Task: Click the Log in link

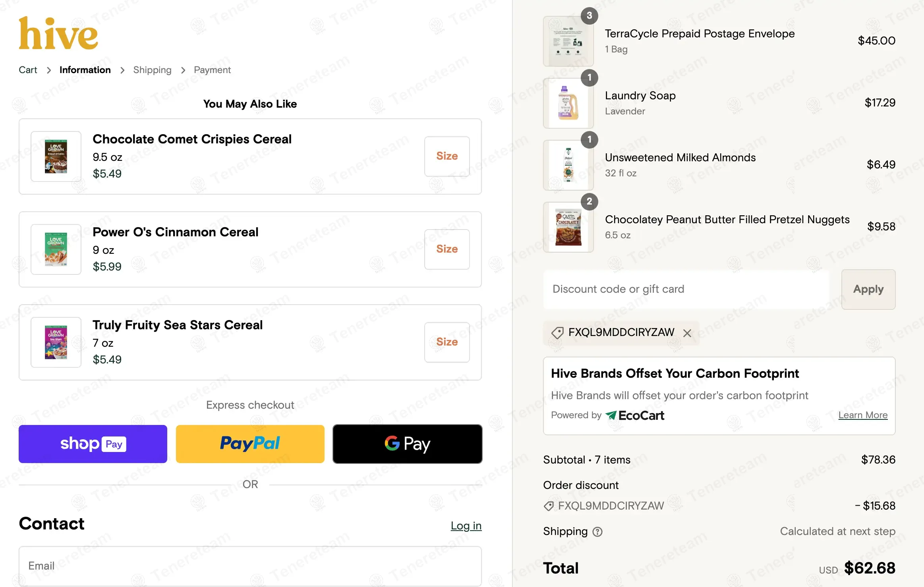Action: [x=466, y=526]
